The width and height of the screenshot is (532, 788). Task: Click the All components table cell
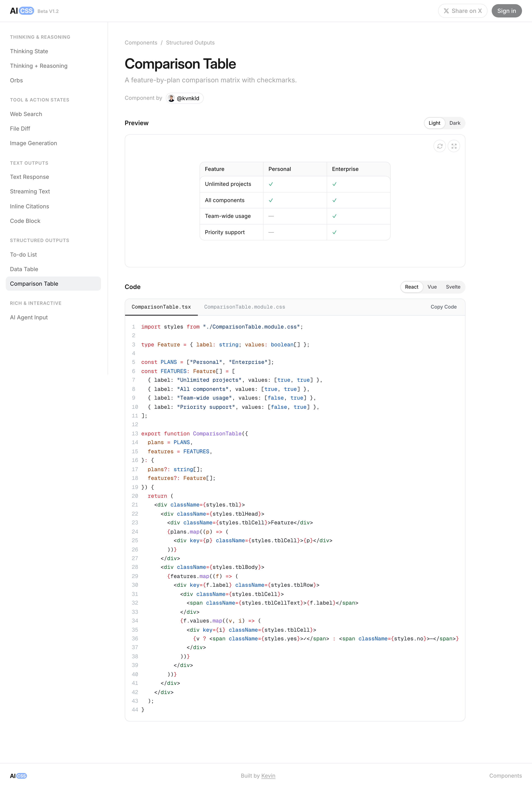(x=232, y=200)
